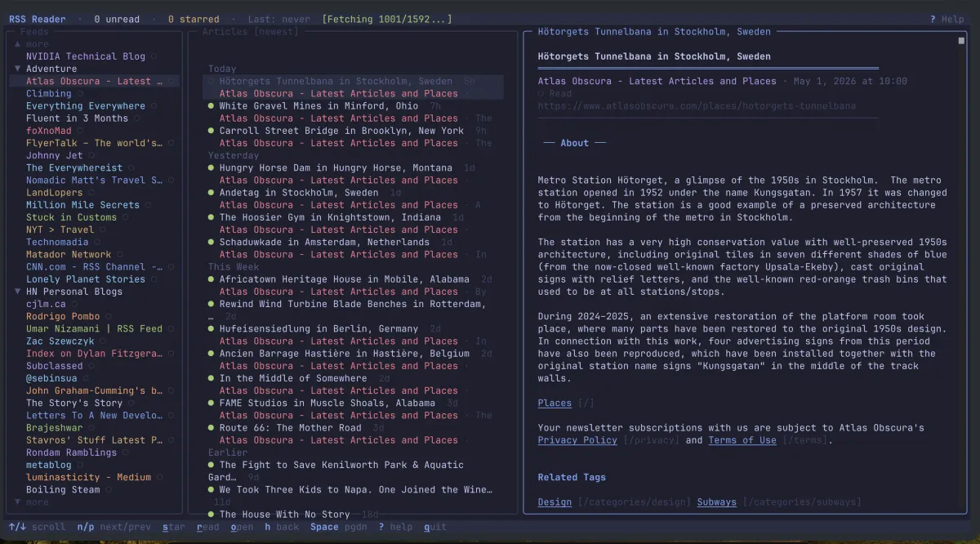Open Schaduwkade in Amsterdam article
Viewport: 980px width, 544px height.
tap(324, 243)
